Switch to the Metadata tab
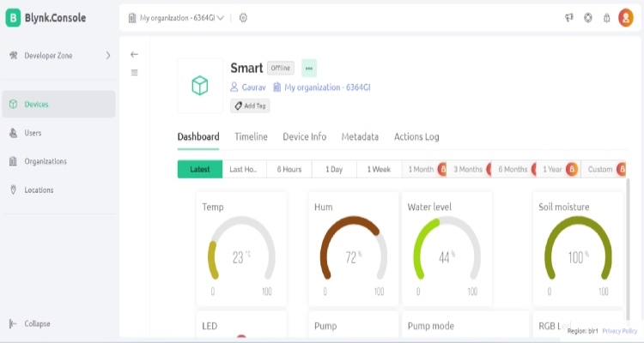 [360, 136]
